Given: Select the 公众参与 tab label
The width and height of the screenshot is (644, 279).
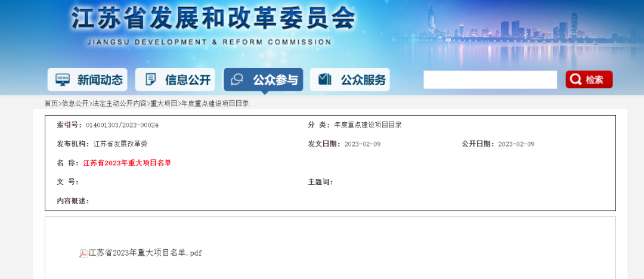Looking at the screenshot, I should [x=275, y=79].
